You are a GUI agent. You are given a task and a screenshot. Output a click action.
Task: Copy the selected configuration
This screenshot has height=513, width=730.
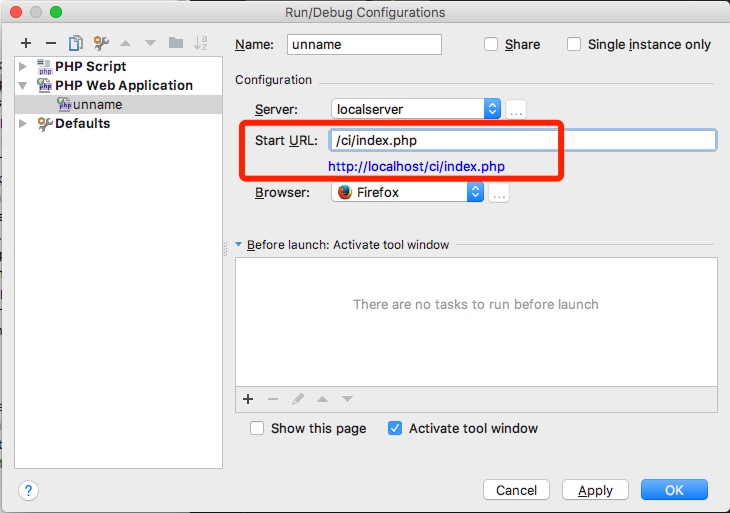tap(76, 43)
